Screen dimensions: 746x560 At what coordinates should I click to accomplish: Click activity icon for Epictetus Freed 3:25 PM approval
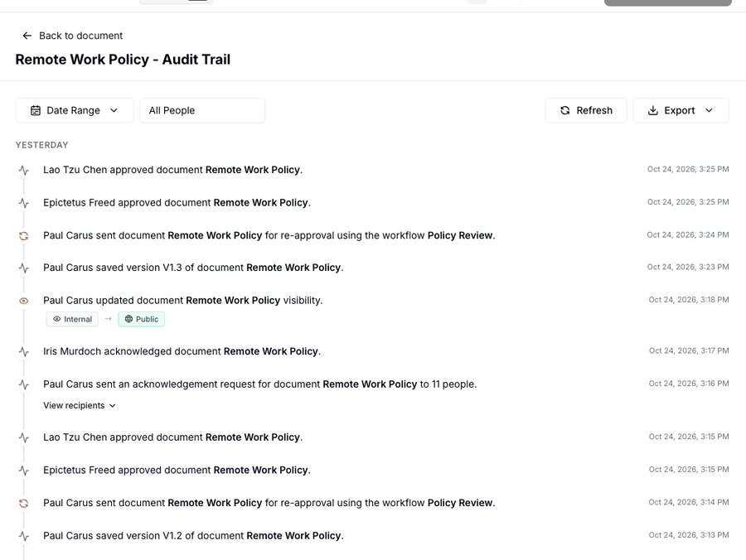point(24,203)
